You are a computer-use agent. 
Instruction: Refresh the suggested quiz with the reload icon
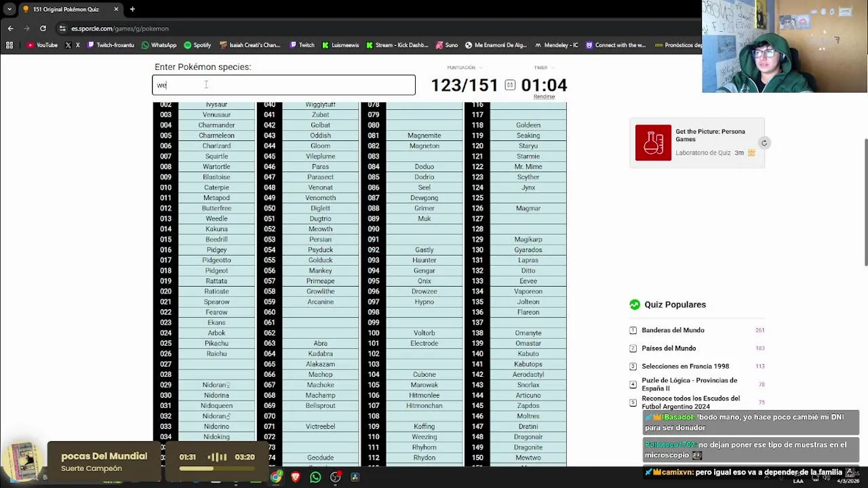pos(764,143)
